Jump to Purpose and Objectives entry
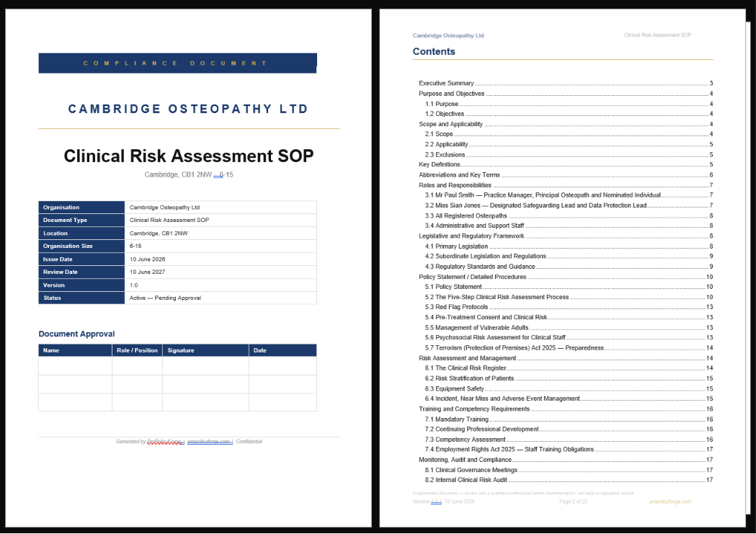The height and width of the screenshot is (534, 756). pos(566,94)
